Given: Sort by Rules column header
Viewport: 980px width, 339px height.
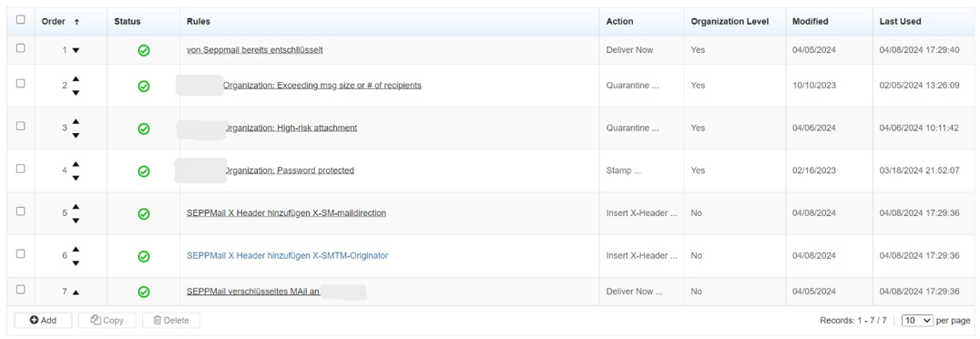Looking at the screenshot, I should (199, 21).
